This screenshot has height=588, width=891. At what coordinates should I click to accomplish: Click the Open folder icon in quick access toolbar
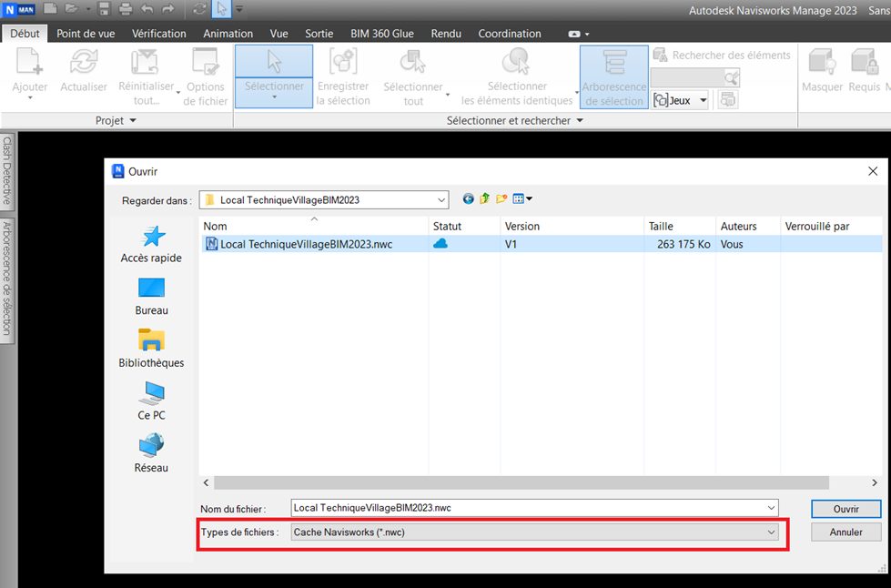tap(71, 8)
